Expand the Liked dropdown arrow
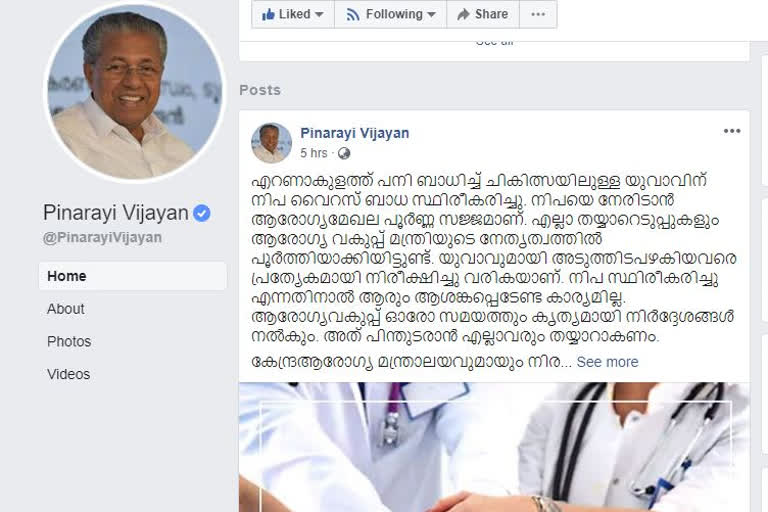Screen dimensions: 768x512 click(319, 15)
